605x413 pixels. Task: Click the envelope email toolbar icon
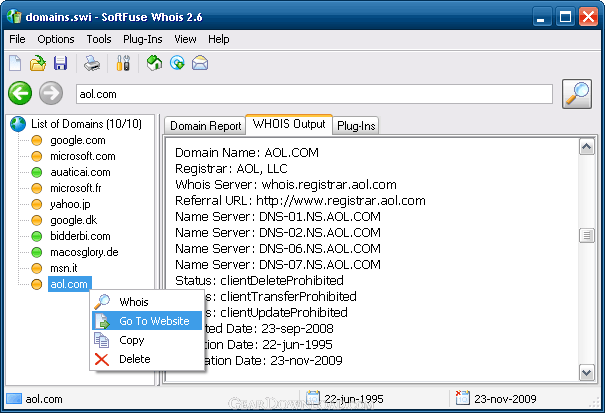(x=200, y=63)
